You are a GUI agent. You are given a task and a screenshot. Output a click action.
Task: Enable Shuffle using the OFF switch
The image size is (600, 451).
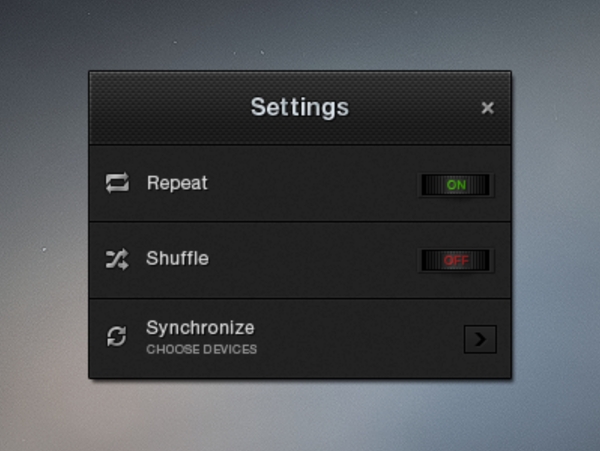pos(456,261)
